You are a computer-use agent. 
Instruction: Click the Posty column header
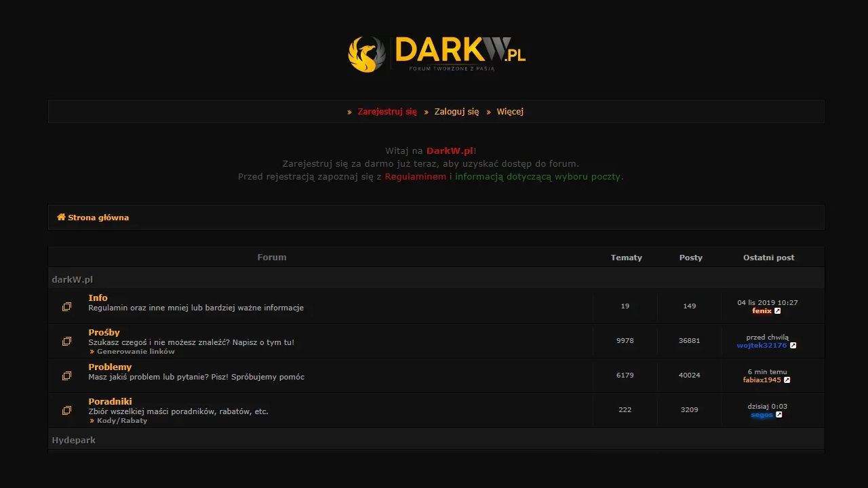click(x=691, y=258)
